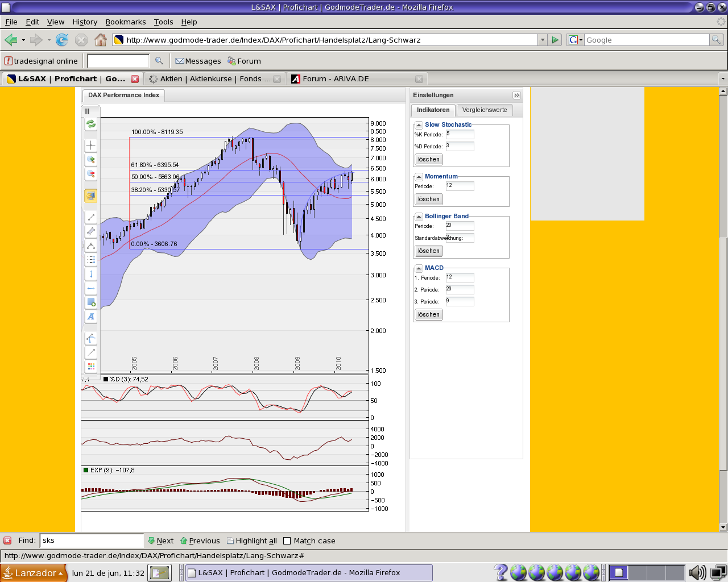Click the zoom in magnifier icon

tap(90, 160)
